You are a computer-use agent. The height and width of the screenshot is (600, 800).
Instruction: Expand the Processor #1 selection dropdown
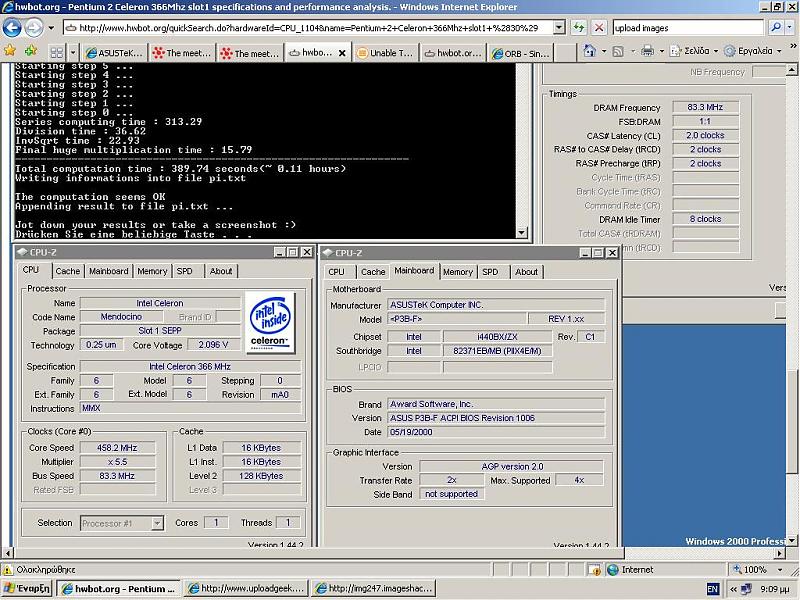(157, 523)
